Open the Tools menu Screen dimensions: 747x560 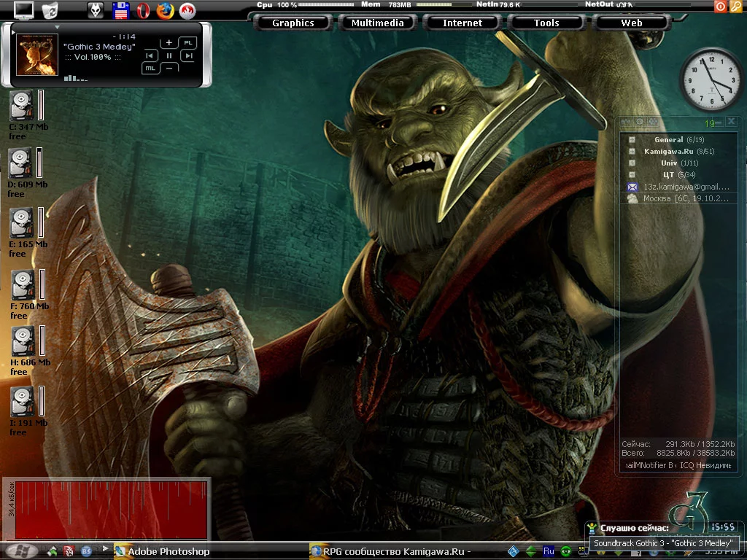pyautogui.click(x=546, y=23)
